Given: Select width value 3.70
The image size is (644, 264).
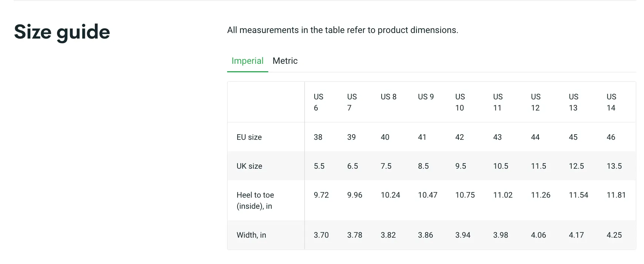Looking at the screenshot, I should 321,235.
